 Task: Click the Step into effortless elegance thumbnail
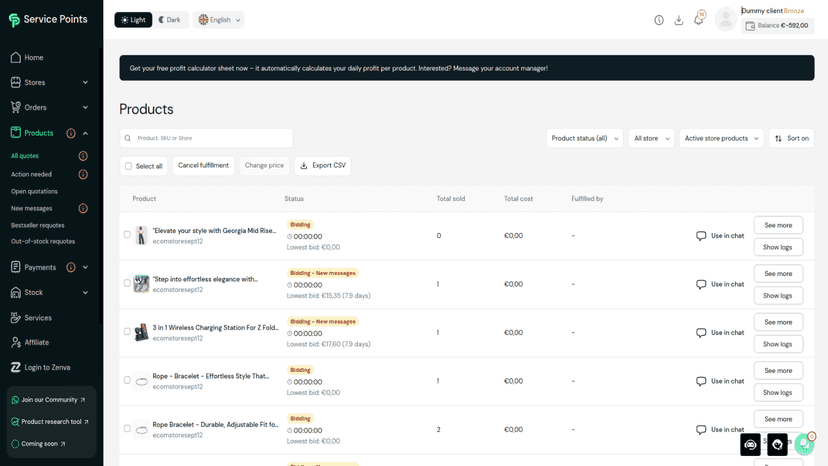pos(141,284)
